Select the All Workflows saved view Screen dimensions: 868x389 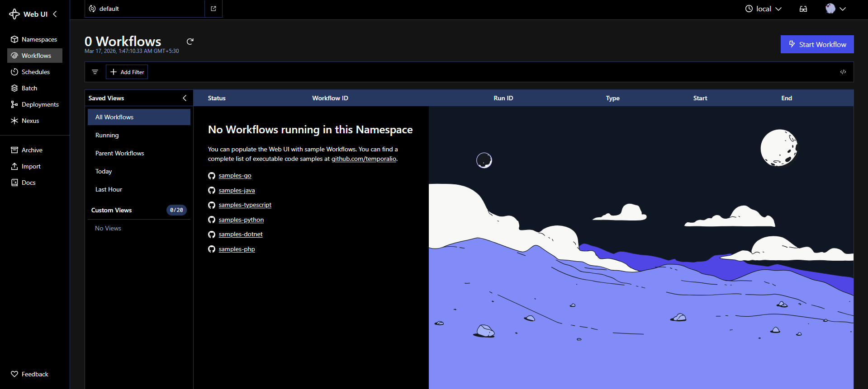139,117
